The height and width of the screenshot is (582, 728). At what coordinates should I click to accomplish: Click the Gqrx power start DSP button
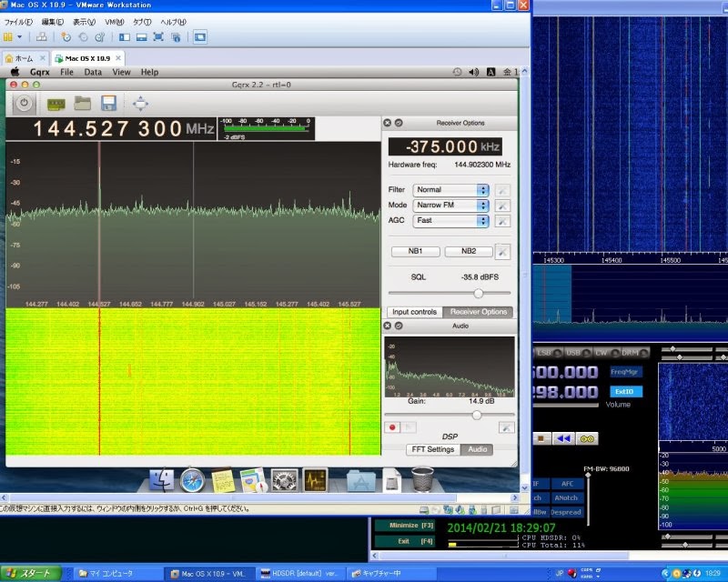click(24, 104)
